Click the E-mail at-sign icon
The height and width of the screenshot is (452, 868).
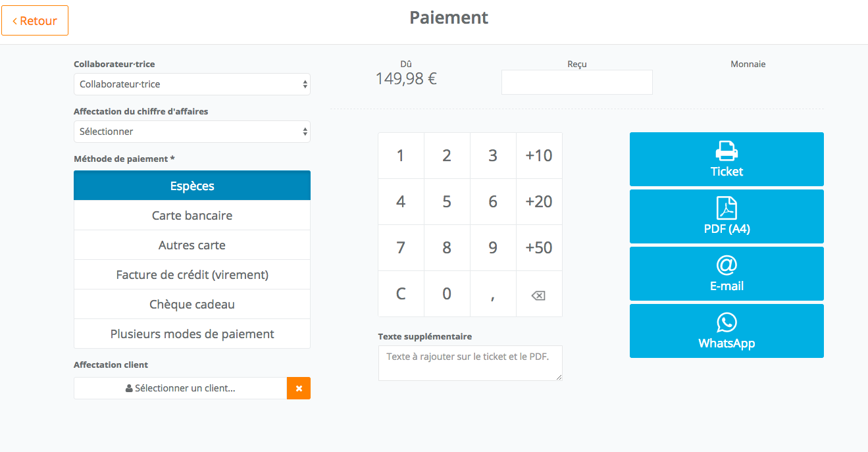click(727, 266)
